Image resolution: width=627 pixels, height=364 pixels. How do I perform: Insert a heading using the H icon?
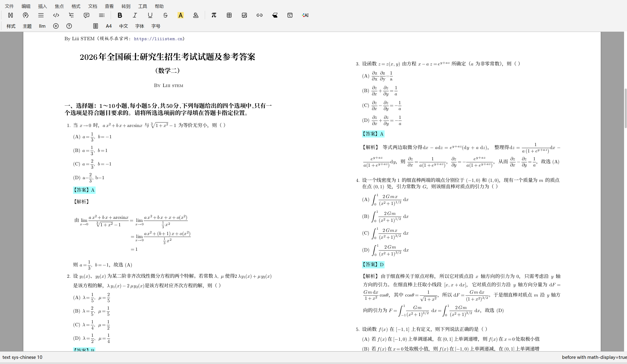coord(11,15)
